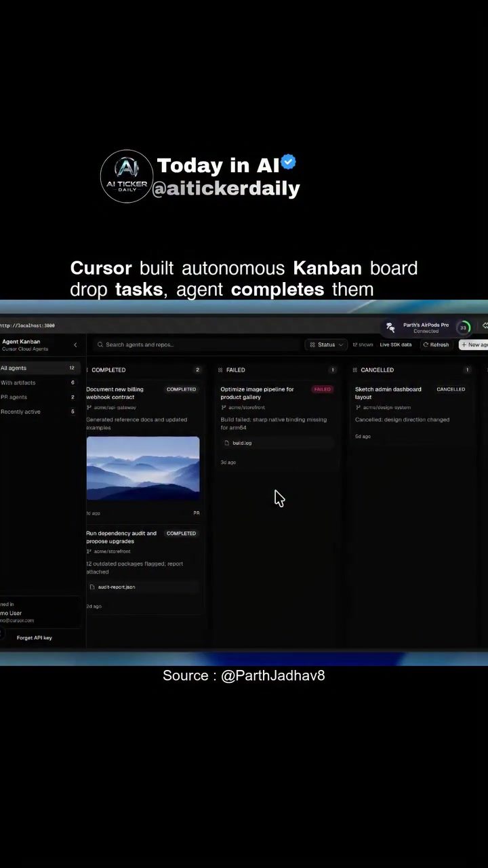Click the COMPLETED badge on billing card
The width and height of the screenshot is (488, 868).
[x=181, y=389]
